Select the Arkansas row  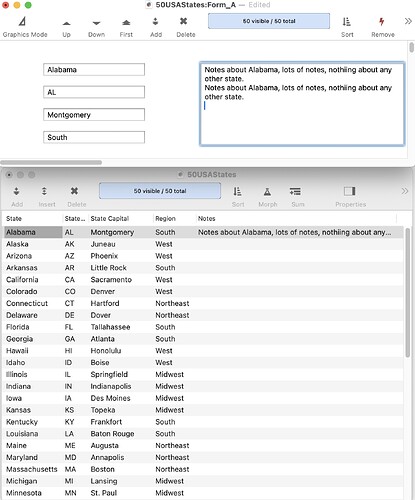[203, 268]
